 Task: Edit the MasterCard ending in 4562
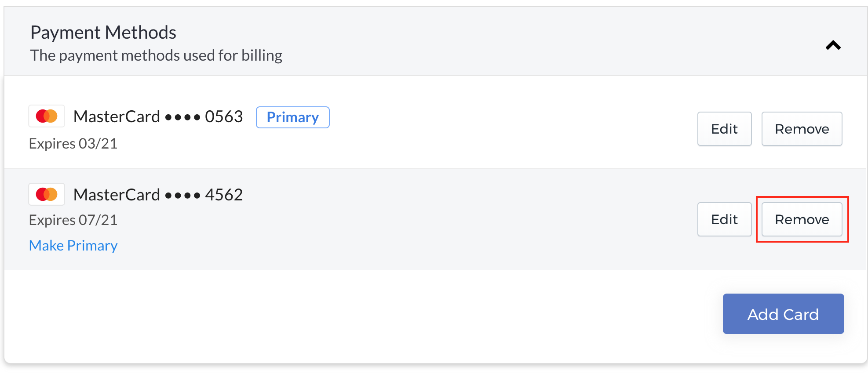click(x=724, y=219)
